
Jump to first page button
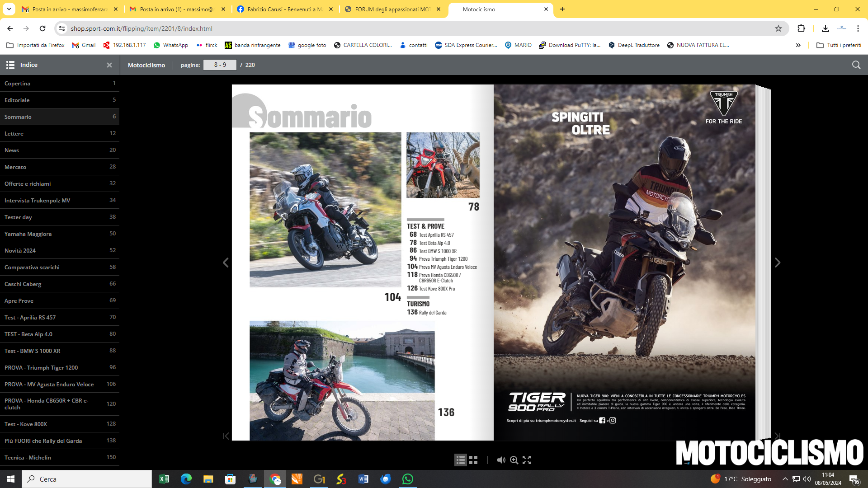(226, 436)
